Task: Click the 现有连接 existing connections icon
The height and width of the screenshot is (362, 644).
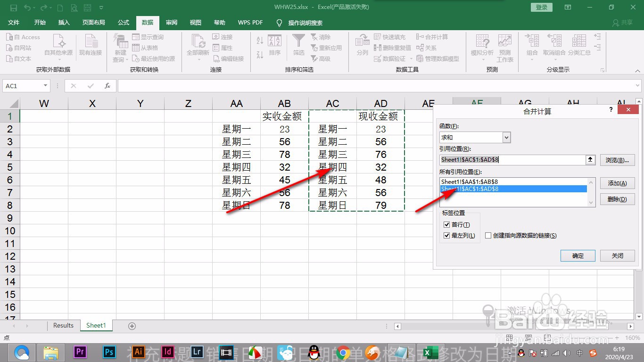Action: pos(91,46)
